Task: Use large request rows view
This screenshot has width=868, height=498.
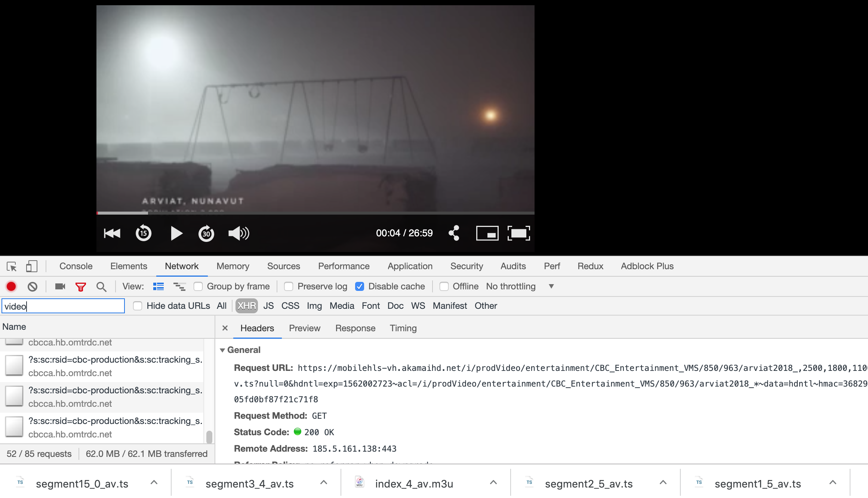Action: coord(158,286)
